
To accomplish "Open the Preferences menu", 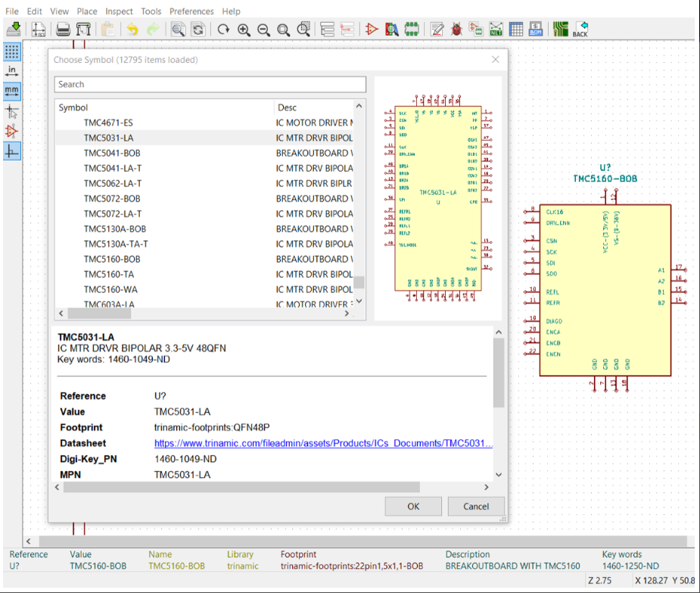I will tap(191, 11).
